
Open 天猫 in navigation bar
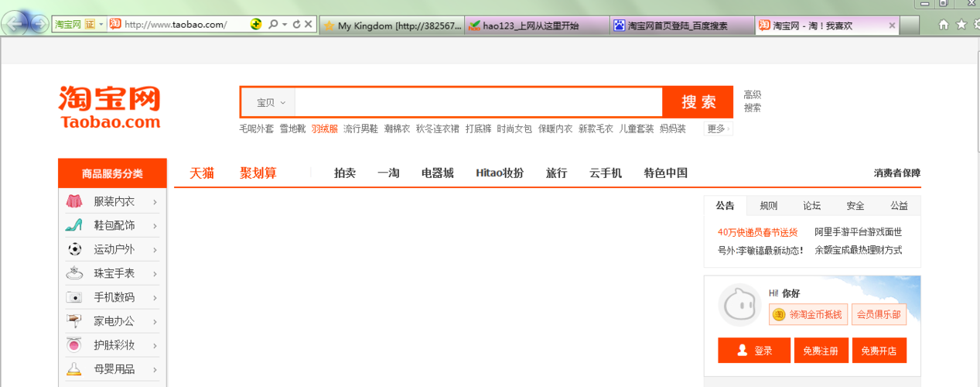pos(202,173)
